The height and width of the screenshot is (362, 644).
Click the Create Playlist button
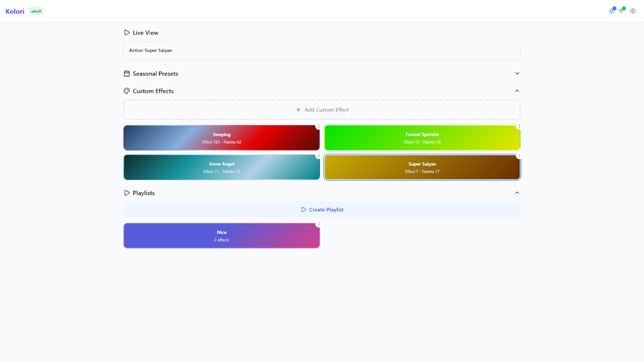[322, 210]
